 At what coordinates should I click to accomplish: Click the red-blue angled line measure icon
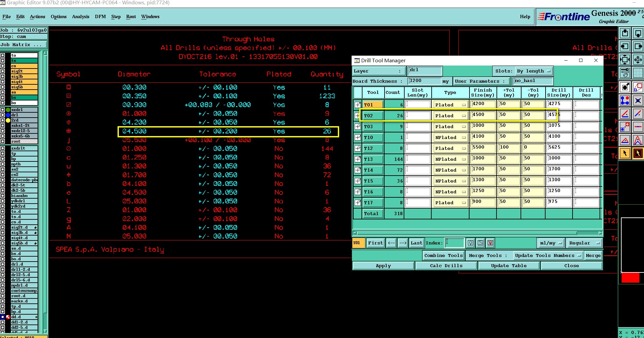click(625, 114)
